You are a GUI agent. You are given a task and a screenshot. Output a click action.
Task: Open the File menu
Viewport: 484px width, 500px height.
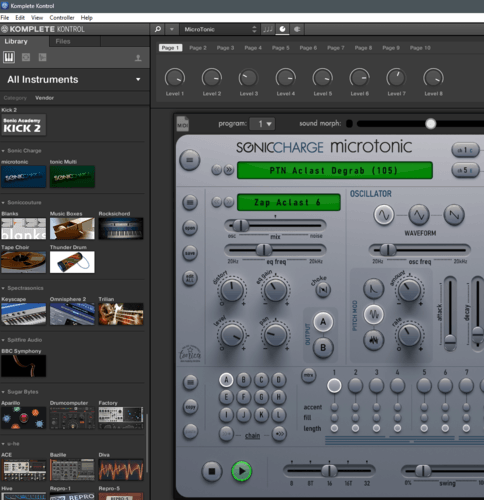[x=5, y=18]
